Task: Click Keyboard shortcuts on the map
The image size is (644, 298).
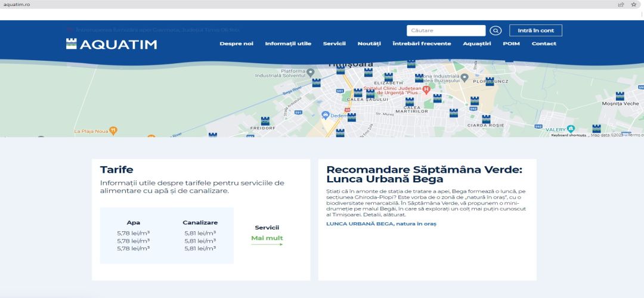Action: [568, 135]
